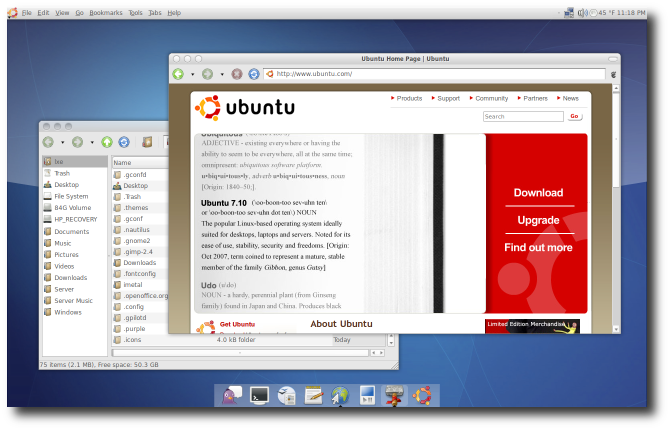
Task: Open the View menu
Action: (62, 13)
